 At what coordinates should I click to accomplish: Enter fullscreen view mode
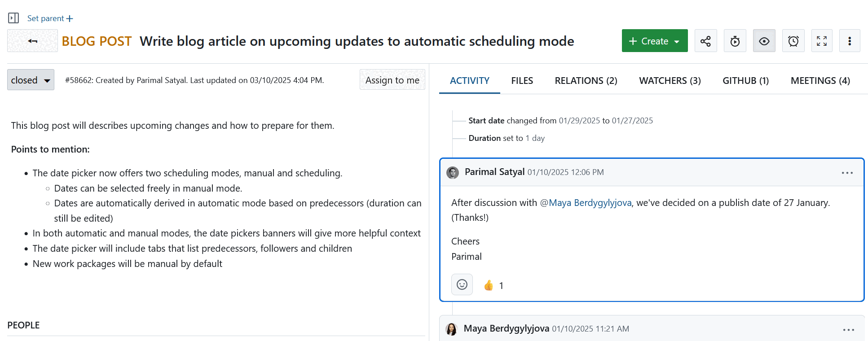pos(821,41)
